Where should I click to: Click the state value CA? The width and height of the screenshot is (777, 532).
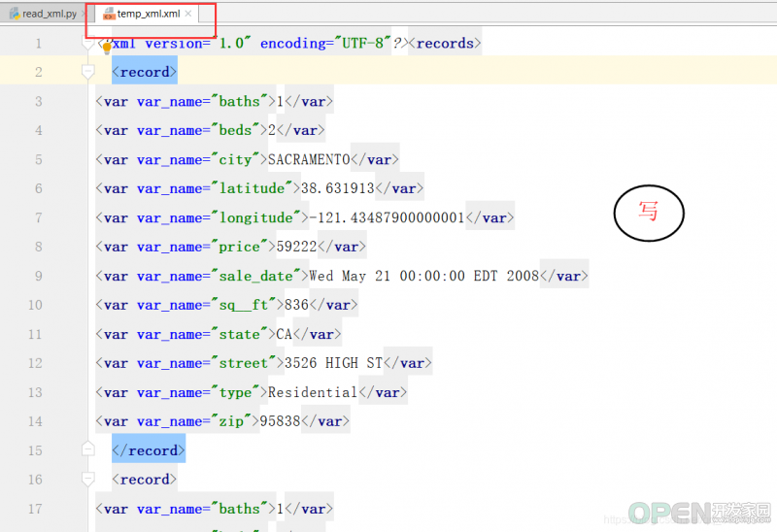coord(285,334)
